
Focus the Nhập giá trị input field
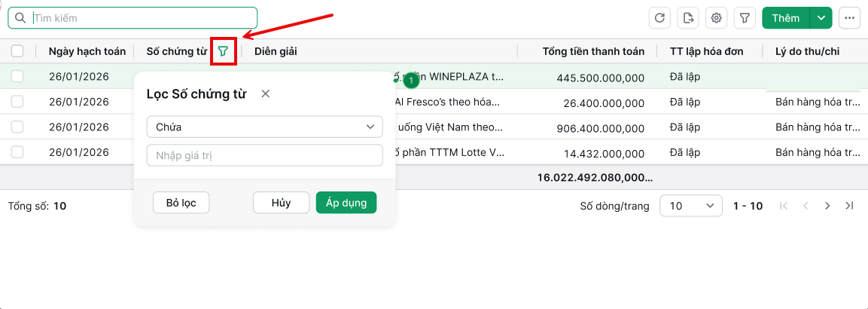pyautogui.click(x=264, y=155)
